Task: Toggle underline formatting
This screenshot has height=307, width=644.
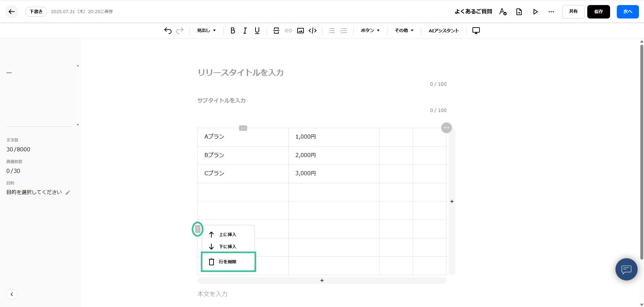Action: (257, 30)
